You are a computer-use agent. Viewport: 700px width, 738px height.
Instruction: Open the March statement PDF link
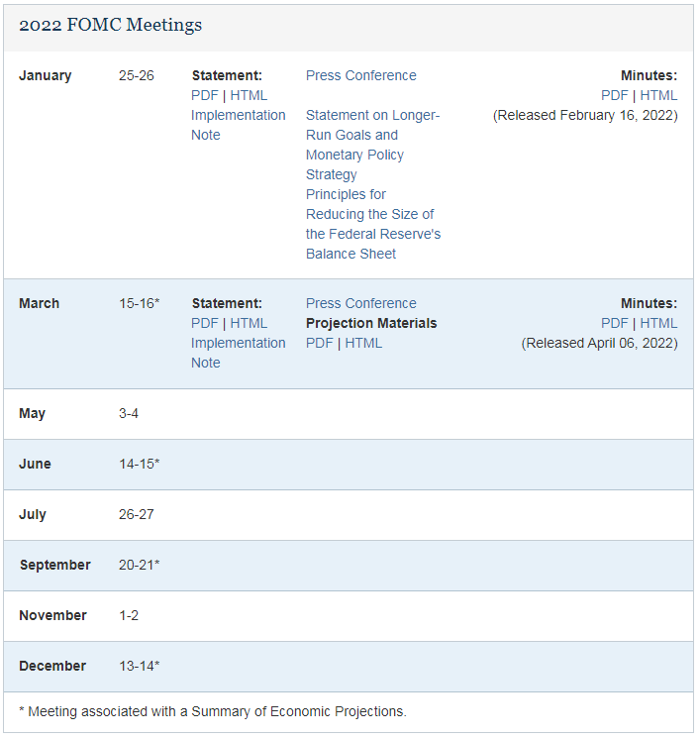[x=205, y=323]
